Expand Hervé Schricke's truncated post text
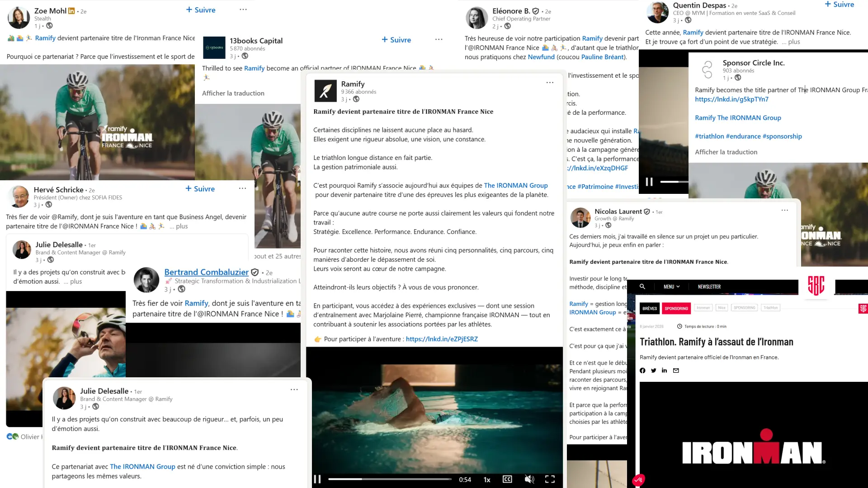The height and width of the screenshot is (488, 868). [x=179, y=226]
